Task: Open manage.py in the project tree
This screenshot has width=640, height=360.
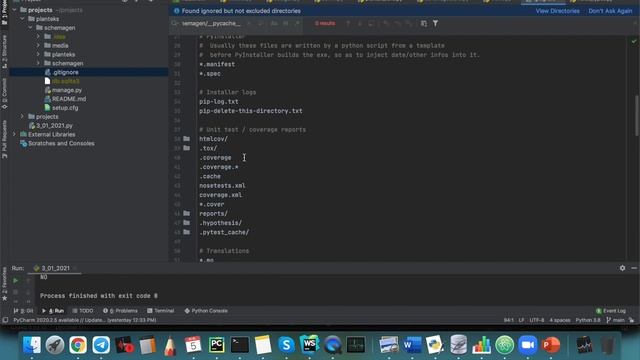Action: (x=67, y=90)
